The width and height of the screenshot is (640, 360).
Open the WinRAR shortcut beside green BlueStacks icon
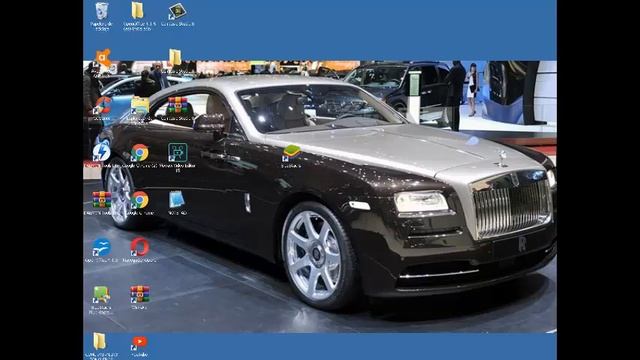pyautogui.click(x=140, y=294)
